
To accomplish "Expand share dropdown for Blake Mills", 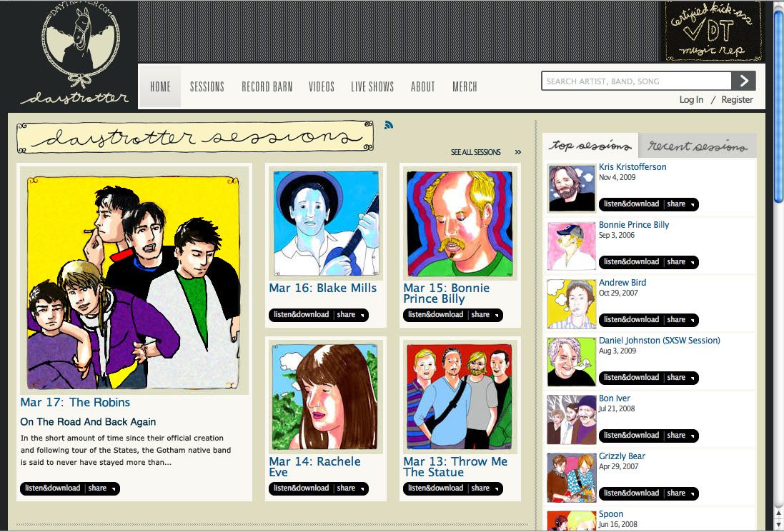I will (350, 315).
